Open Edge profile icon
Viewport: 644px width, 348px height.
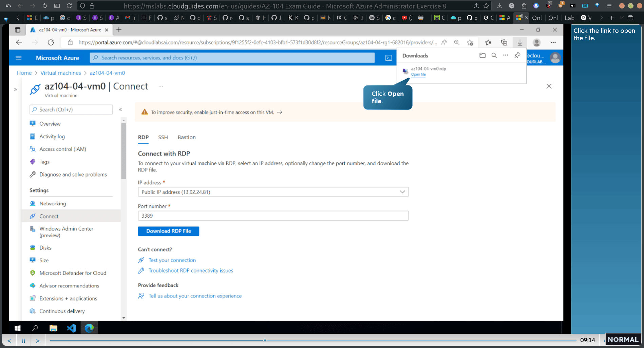pos(536,42)
